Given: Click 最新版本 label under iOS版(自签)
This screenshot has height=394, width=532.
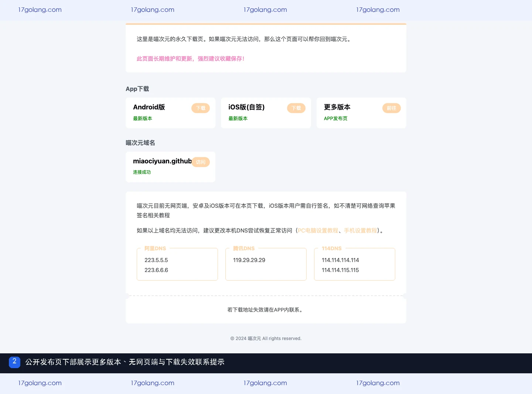Looking at the screenshot, I should point(238,119).
